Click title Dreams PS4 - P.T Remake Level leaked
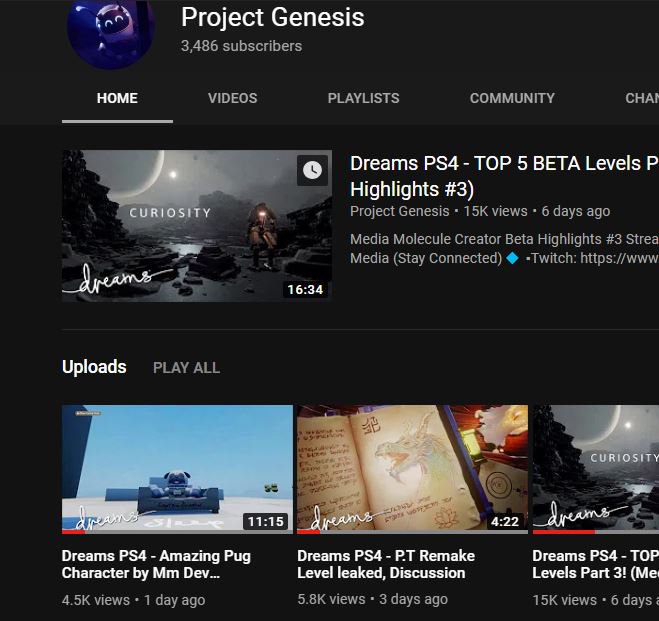 click(386, 564)
